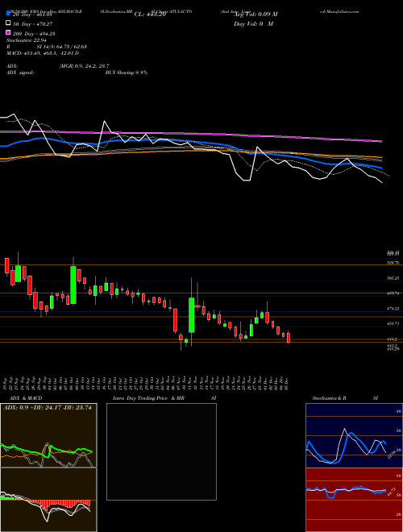Click the 'Stochastics & R' panel heading
The height and width of the screenshot is (532, 403).
(x=330, y=398)
